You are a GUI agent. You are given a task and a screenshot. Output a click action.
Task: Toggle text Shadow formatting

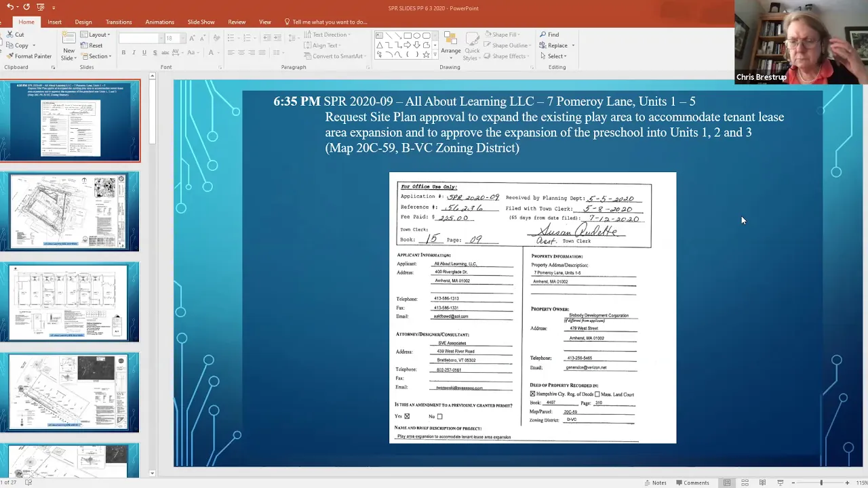(x=155, y=53)
